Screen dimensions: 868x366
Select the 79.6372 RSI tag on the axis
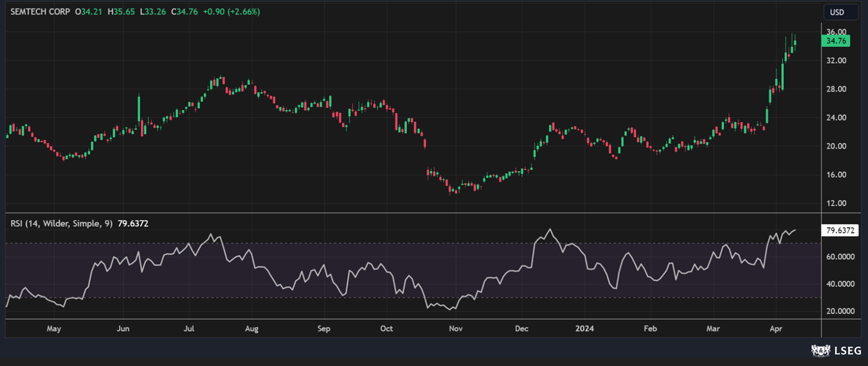840,230
